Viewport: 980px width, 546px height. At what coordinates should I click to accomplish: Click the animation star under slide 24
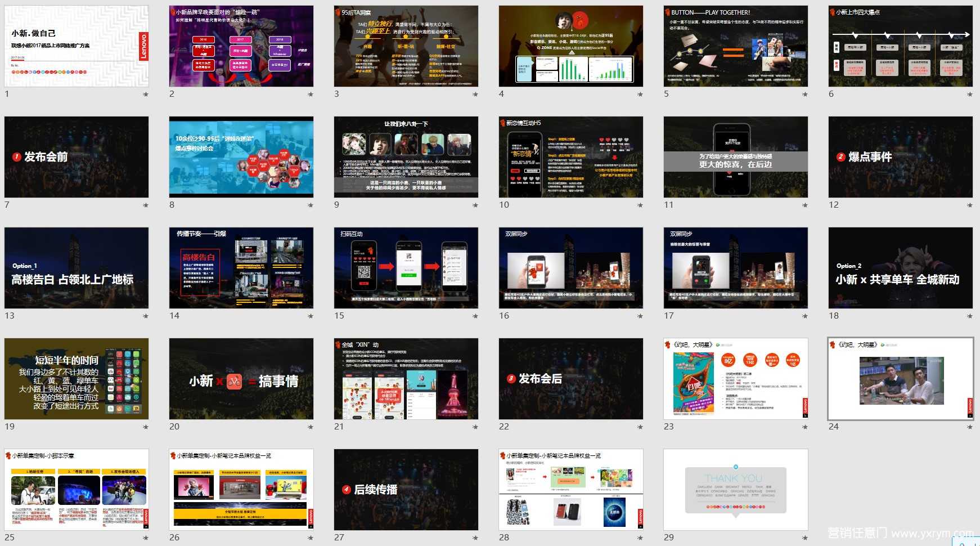tap(970, 427)
